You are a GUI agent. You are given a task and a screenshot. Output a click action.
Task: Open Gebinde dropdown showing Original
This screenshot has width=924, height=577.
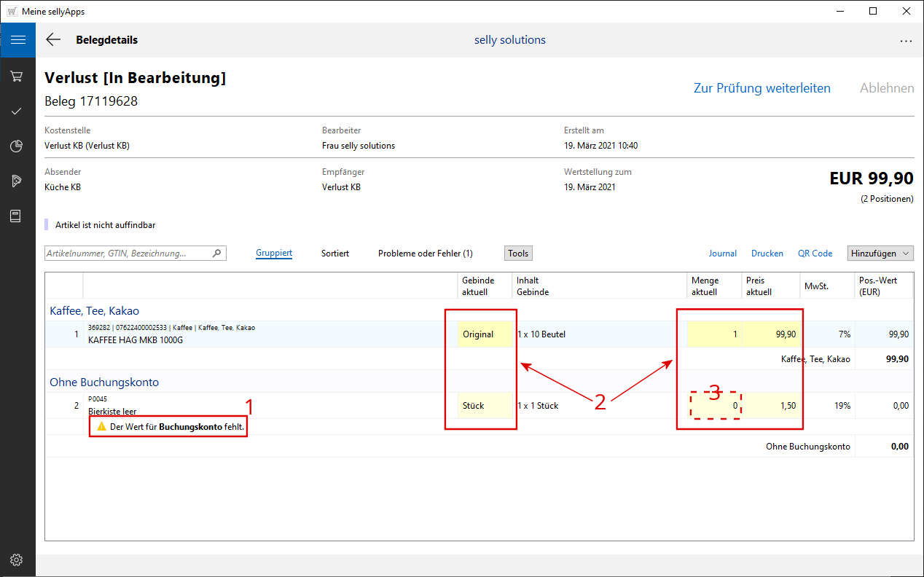pos(485,334)
